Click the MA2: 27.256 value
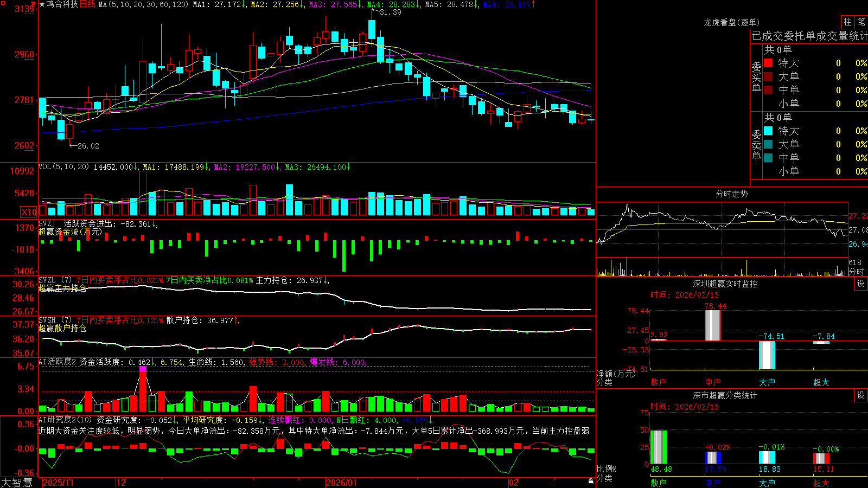Image resolution: width=868 pixels, height=488 pixels. (277, 4)
